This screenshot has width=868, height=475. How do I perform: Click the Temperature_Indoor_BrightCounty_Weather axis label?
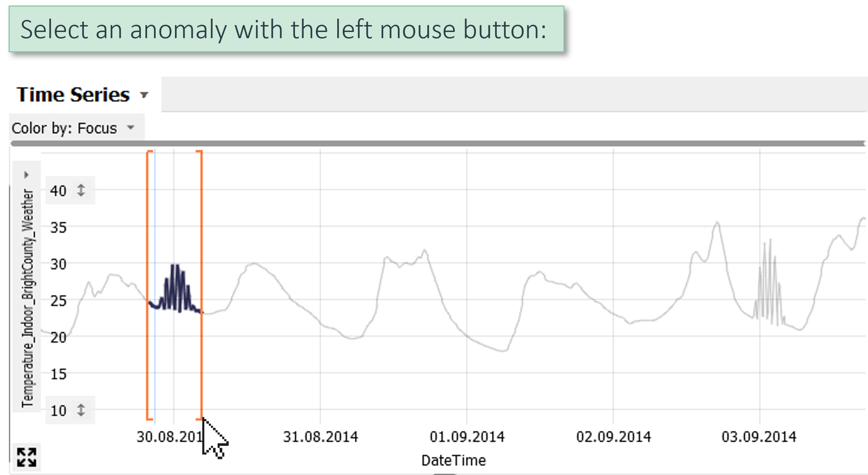[28, 298]
